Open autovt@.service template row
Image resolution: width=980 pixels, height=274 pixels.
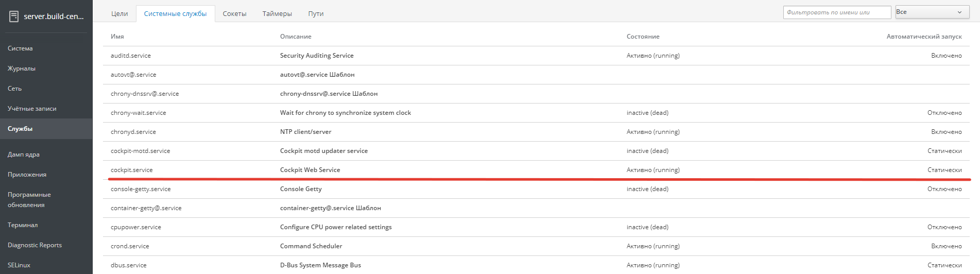(x=536, y=75)
